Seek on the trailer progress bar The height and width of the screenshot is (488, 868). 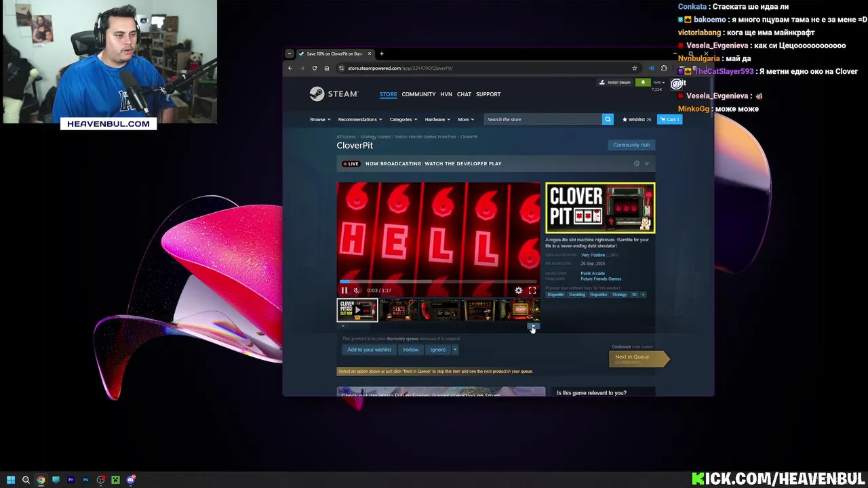(x=438, y=281)
